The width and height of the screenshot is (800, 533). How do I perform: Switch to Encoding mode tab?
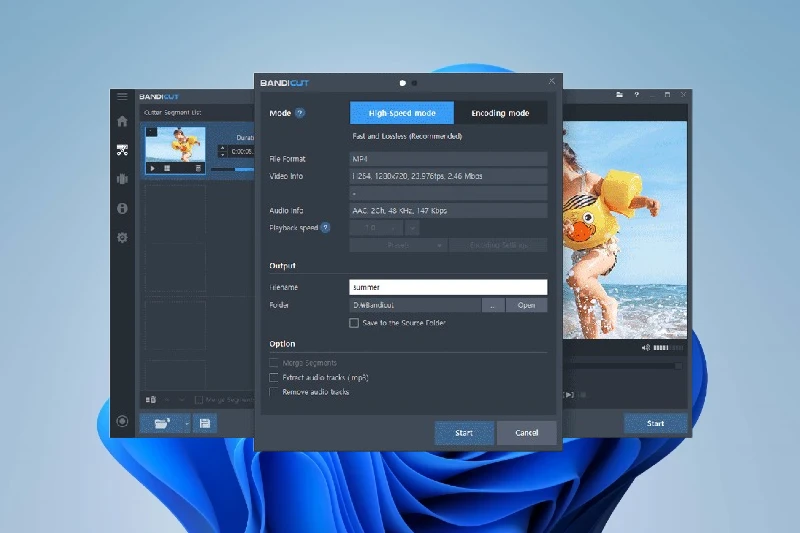(501, 113)
